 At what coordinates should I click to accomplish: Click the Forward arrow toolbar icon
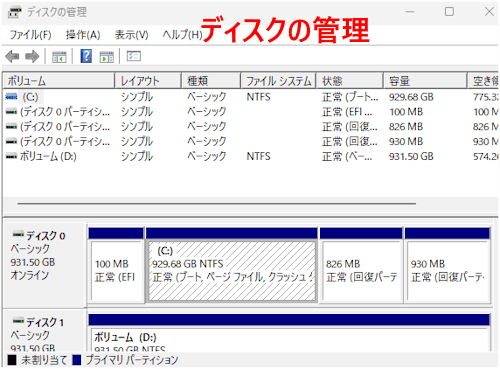pyautogui.click(x=32, y=56)
